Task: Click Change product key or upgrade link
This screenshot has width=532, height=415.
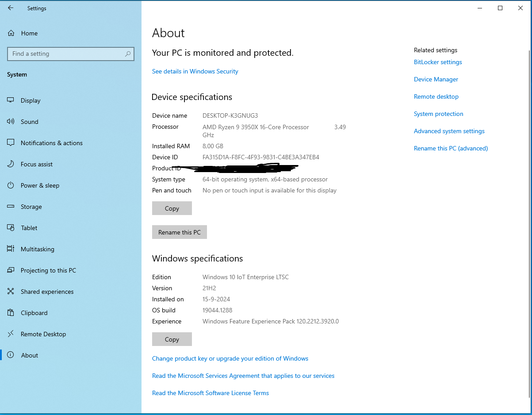Action: click(230, 358)
